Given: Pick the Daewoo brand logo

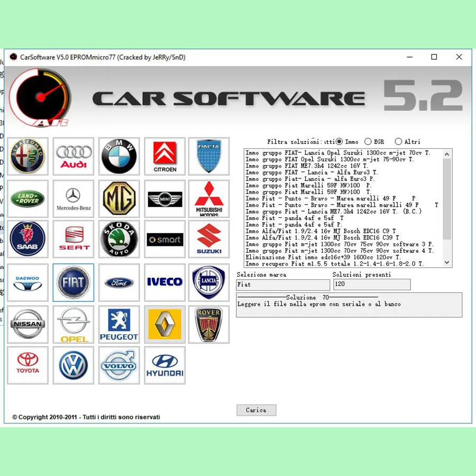Looking at the screenshot, I should point(28,282).
